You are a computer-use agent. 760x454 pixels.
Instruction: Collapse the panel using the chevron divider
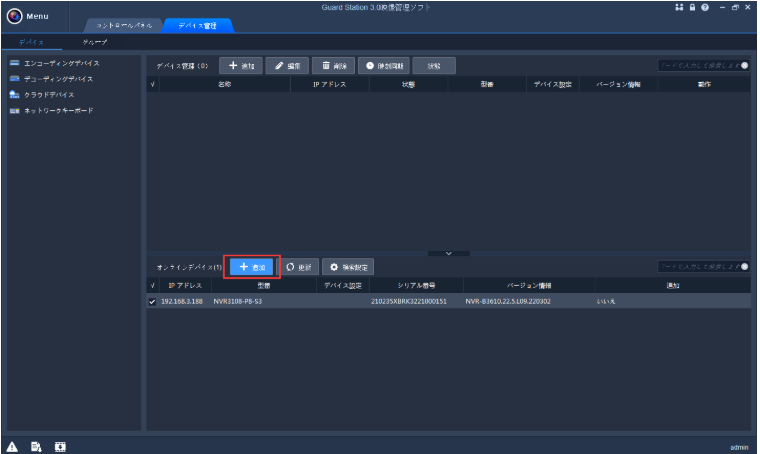click(449, 253)
